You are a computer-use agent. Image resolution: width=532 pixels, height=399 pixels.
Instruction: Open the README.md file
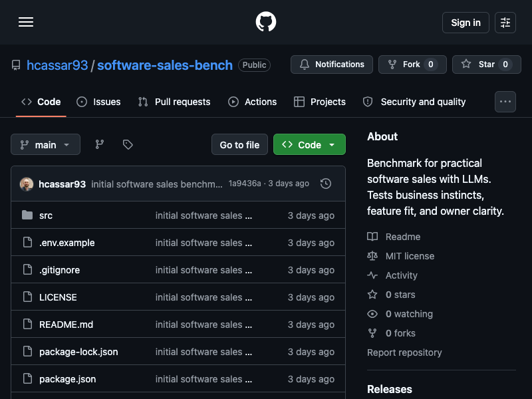click(x=66, y=325)
